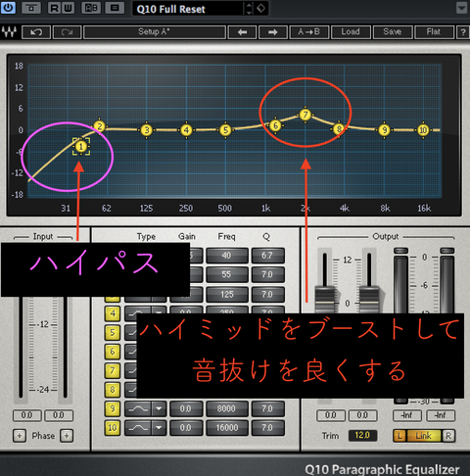Screen dimensions: 470x476
Task: Toggle the yellow band 4 enable button
Action: (x=113, y=313)
